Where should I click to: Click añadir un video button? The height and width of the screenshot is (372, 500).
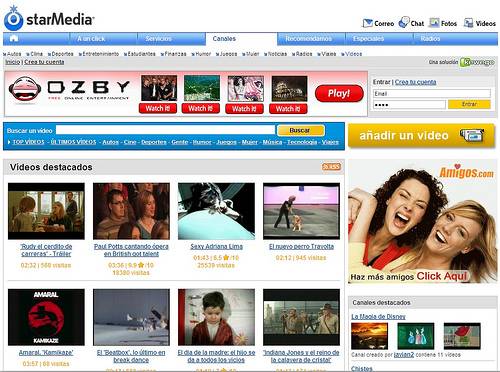click(x=421, y=135)
